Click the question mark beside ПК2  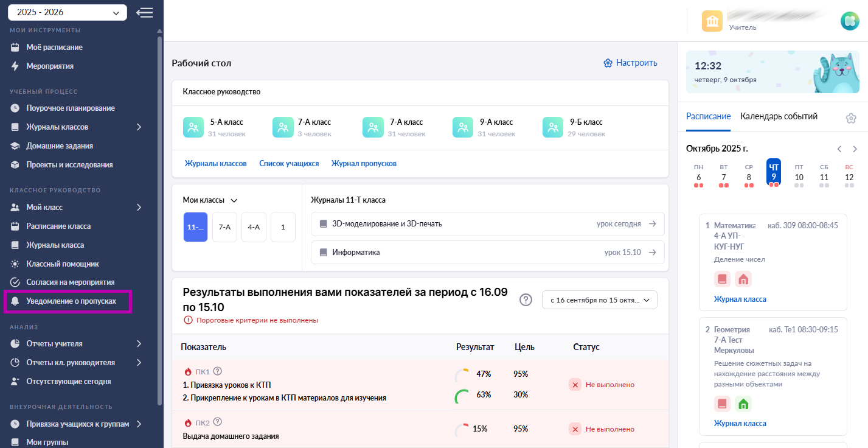pyautogui.click(x=218, y=421)
